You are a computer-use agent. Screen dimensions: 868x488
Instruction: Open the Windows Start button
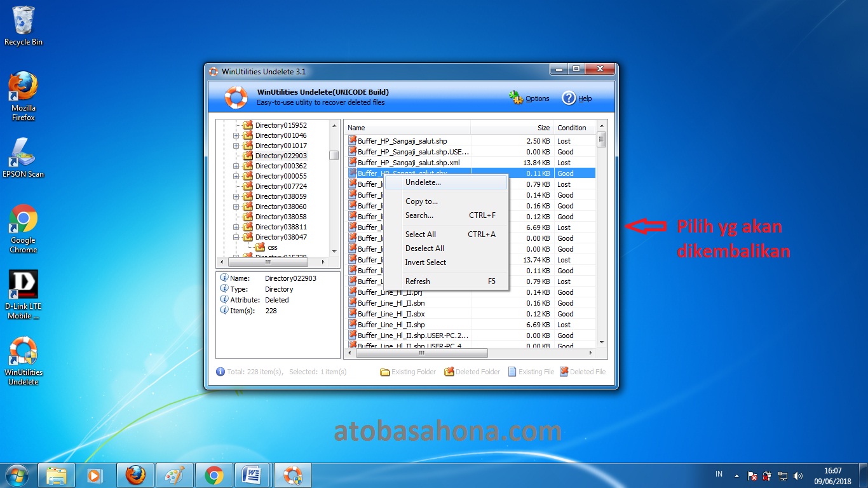(x=16, y=475)
